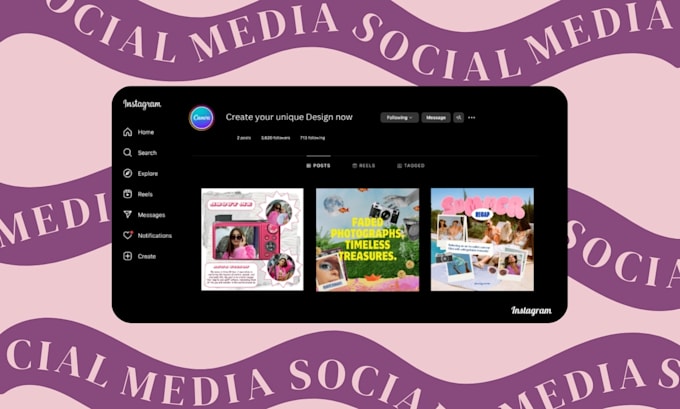Select the Search magnifier icon
Viewport: 680px width, 409px height.
coord(128,153)
